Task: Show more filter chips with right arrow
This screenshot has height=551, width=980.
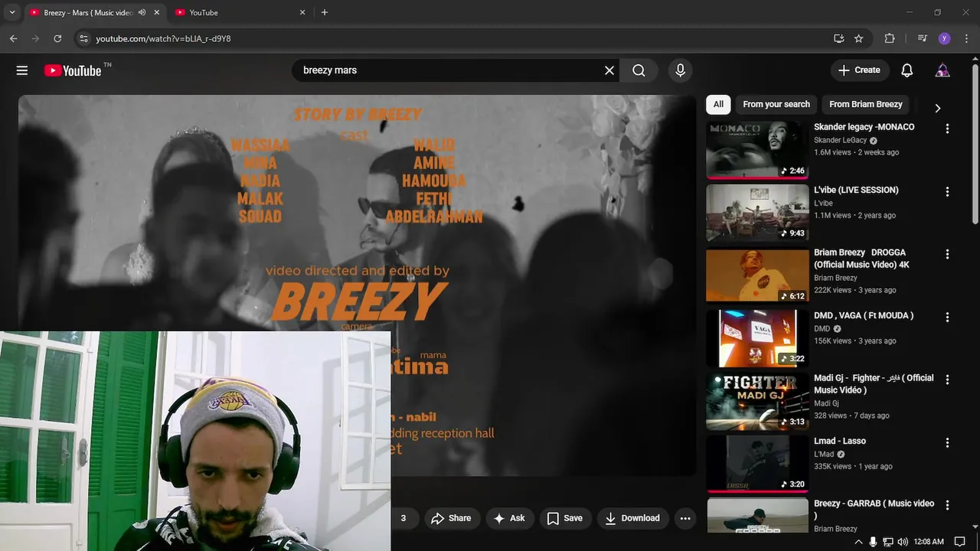Action: 937,108
